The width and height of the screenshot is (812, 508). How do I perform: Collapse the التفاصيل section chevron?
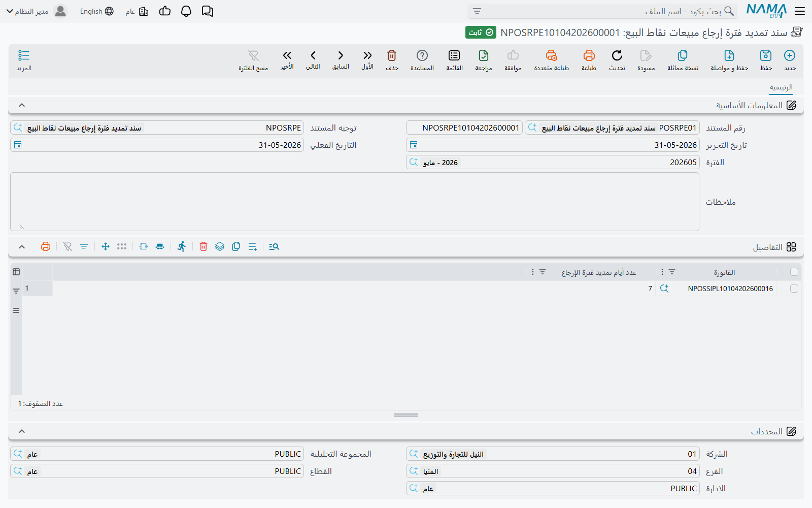pos(22,247)
